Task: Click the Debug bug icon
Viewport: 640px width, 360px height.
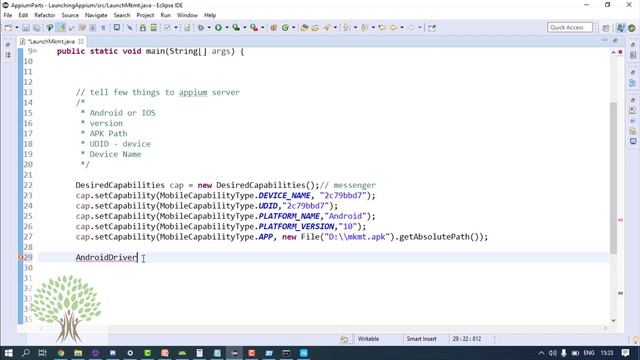Action: 201,28
